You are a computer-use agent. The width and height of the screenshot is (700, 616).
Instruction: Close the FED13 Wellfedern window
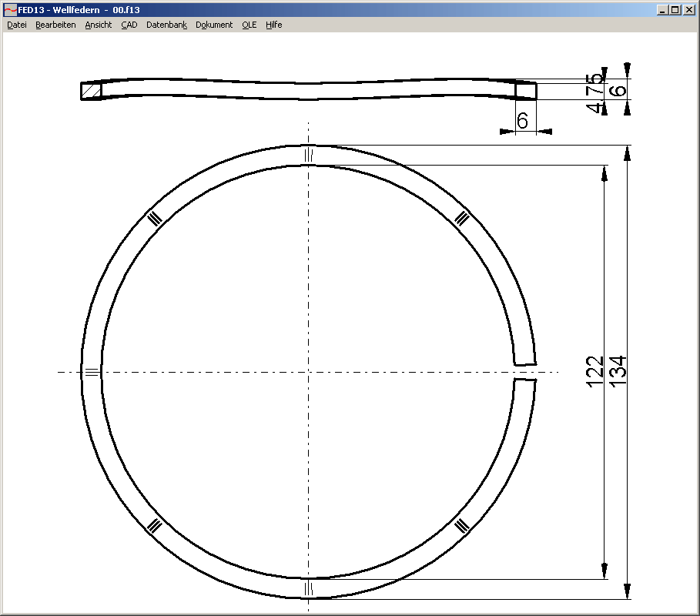[688, 10]
